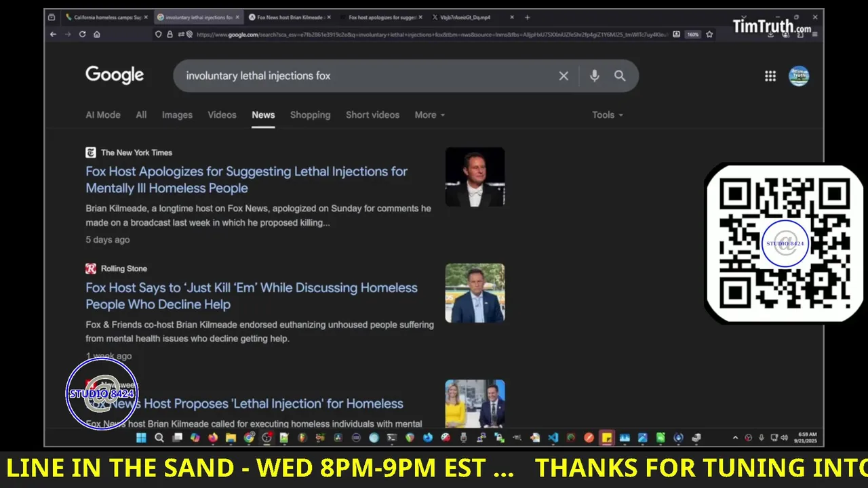Open Windows taskbar search
The width and height of the screenshot is (868, 488).
(x=159, y=438)
